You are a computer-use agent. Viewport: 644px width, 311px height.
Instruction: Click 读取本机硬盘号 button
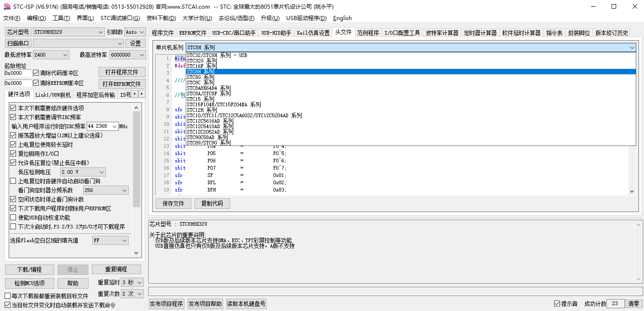click(x=246, y=304)
